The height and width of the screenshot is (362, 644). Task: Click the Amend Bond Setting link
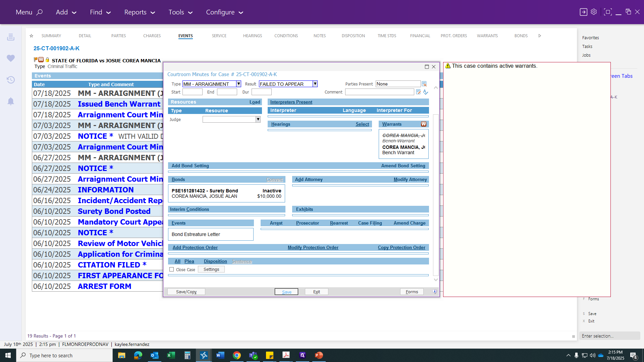pyautogui.click(x=403, y=166)
